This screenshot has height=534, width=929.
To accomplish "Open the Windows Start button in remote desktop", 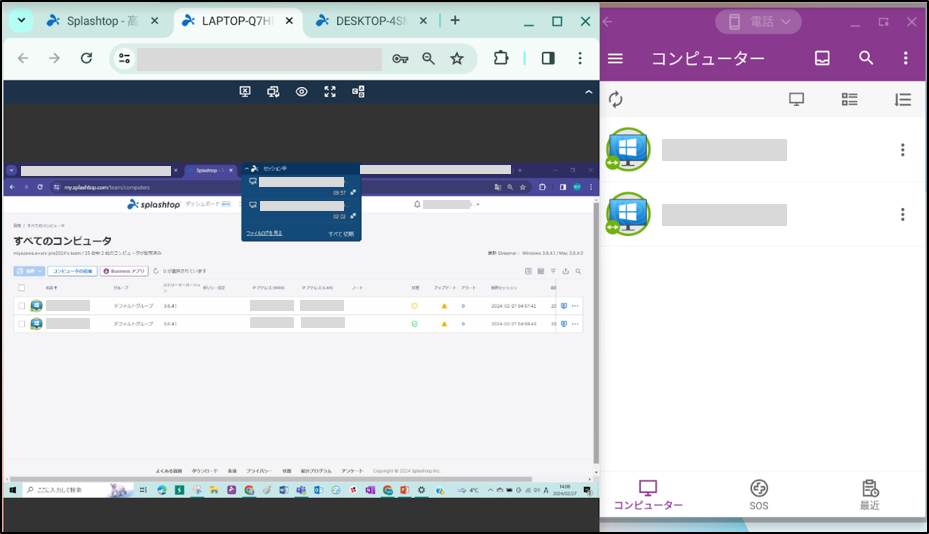I will [x=12, y=490].
